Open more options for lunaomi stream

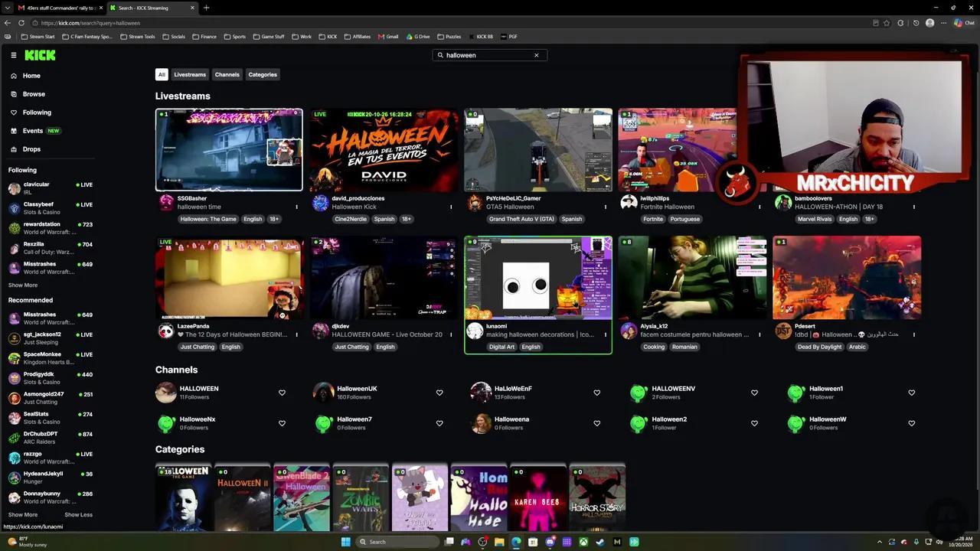click(606, 334)
